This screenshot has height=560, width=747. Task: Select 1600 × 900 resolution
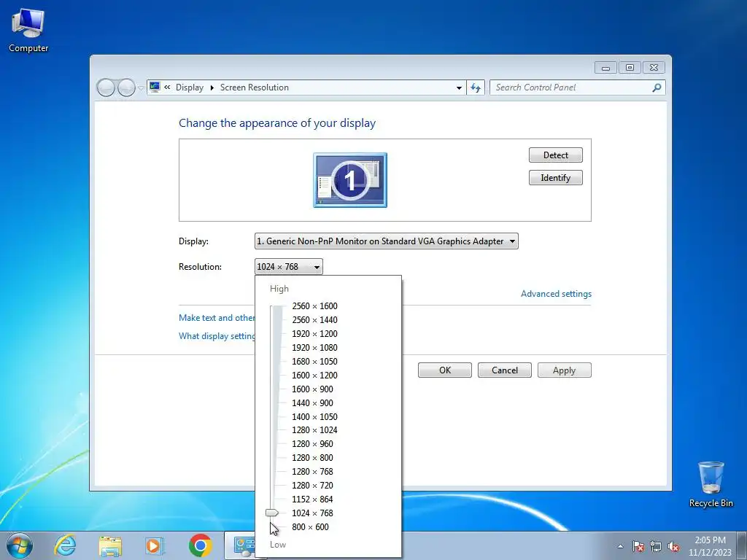(x=312, y=389)
